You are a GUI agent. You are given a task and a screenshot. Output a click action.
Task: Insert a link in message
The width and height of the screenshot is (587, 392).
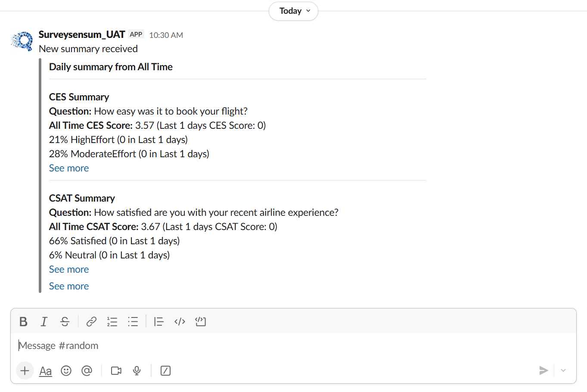91,322
